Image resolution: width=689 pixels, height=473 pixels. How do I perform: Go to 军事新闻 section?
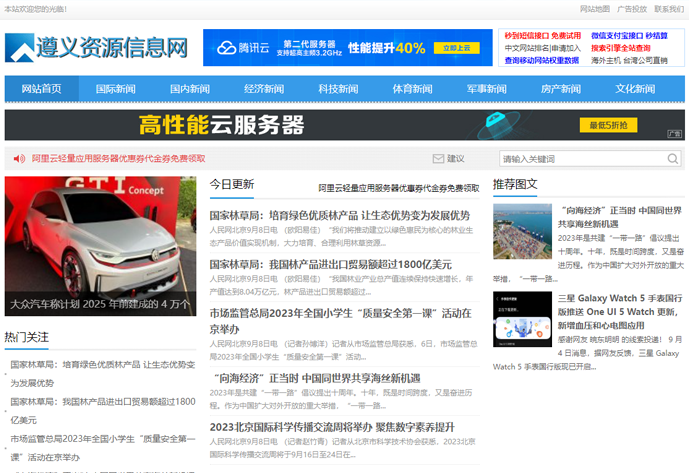click(x=486, y=89)
